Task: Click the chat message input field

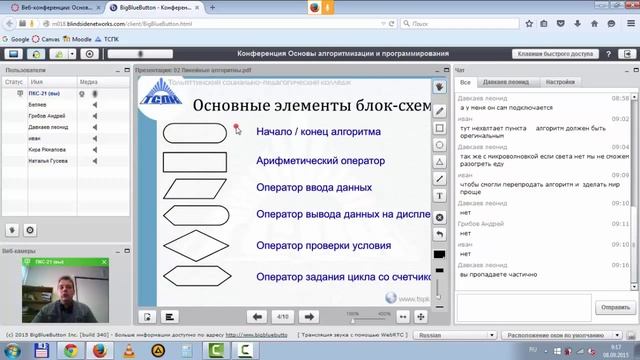Action: [x=524, y=307]
